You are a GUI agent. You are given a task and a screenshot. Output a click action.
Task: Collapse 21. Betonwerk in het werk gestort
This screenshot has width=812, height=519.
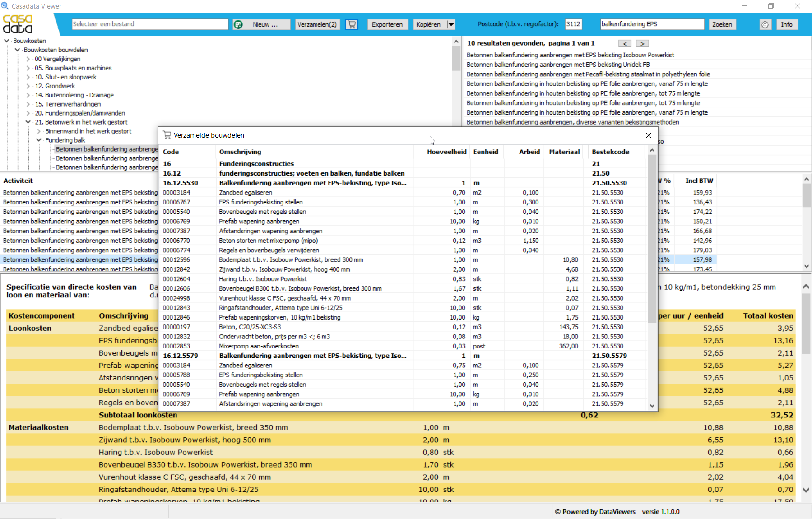28,122
